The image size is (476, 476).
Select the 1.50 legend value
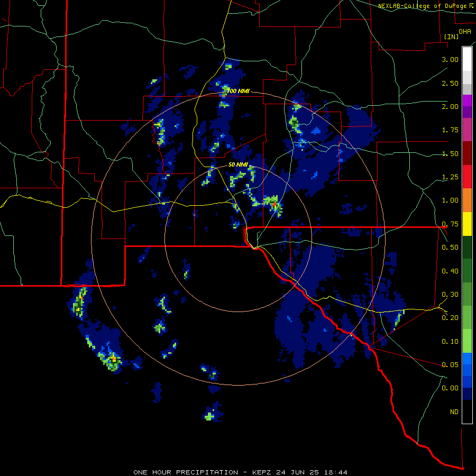click(x=450, y=153)
